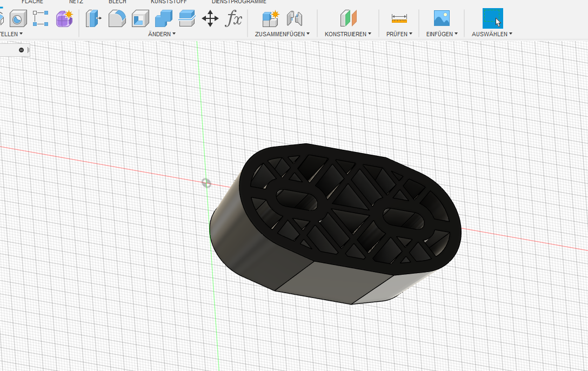
Task: Activate the window Select tool
Action: [x=492, y=19]
